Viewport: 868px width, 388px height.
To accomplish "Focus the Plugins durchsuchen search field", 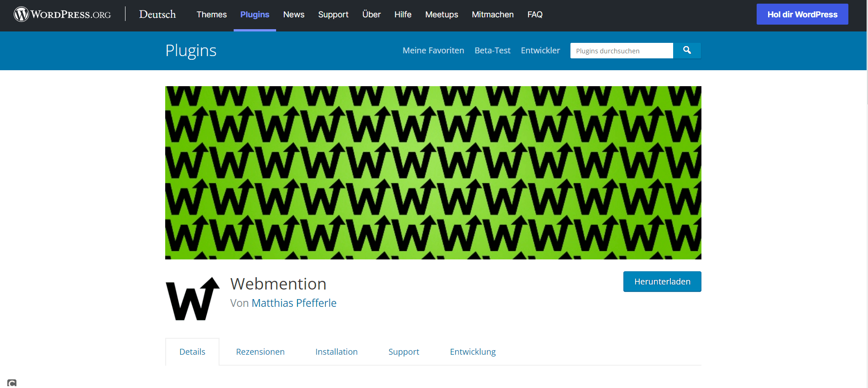I will point(622,51).
